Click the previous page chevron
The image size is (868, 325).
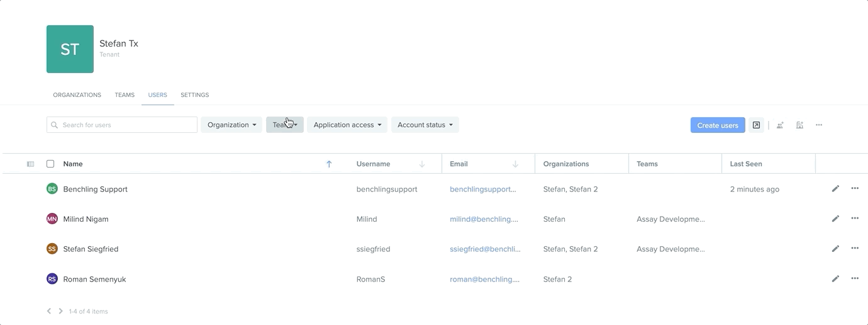[x=49, y=311]
